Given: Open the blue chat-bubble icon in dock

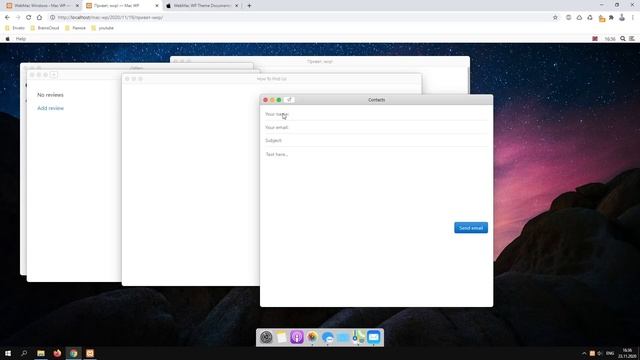Looking at the screenshot, I should coord(327,338).
